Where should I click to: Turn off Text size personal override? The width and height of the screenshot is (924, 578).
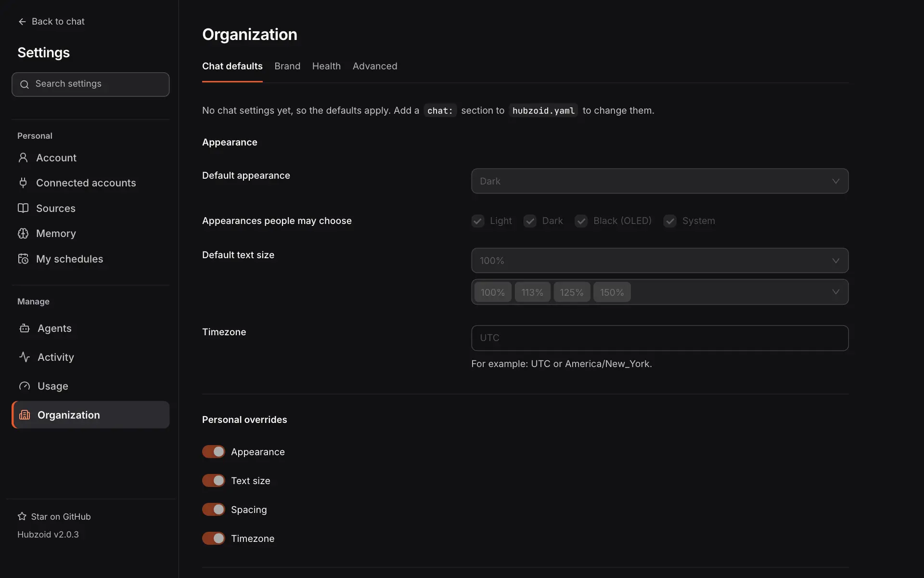coord(214,481)
